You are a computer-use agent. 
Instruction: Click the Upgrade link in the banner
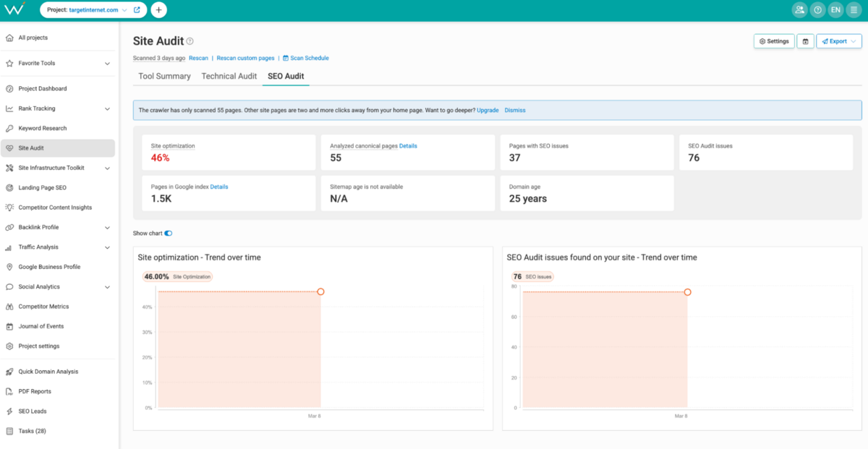click(x=488, y=110)
